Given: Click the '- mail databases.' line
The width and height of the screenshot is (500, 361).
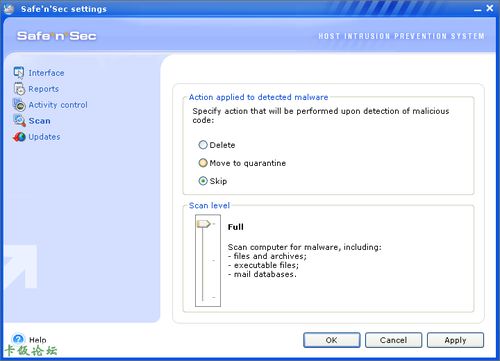Looking at the screenshot, I should (x=262, y=274).
